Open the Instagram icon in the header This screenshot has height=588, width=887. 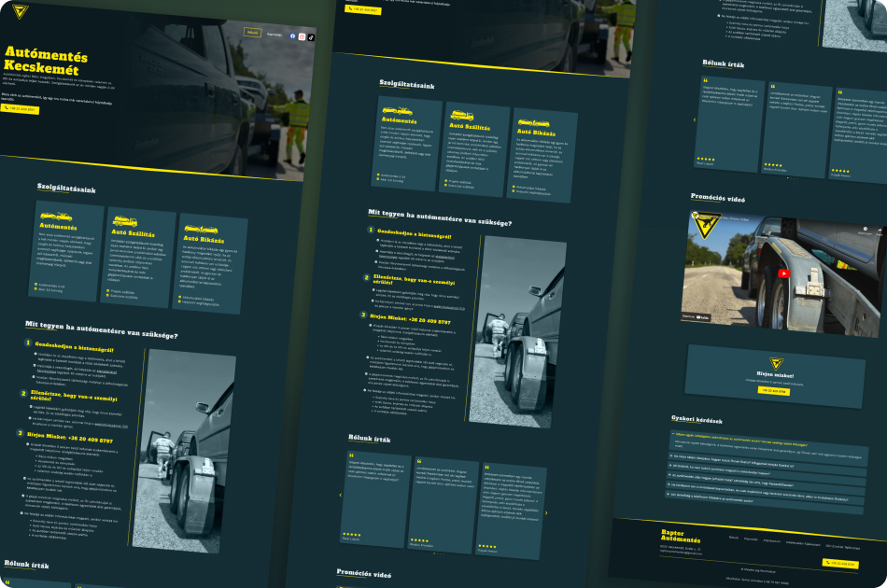302,36
